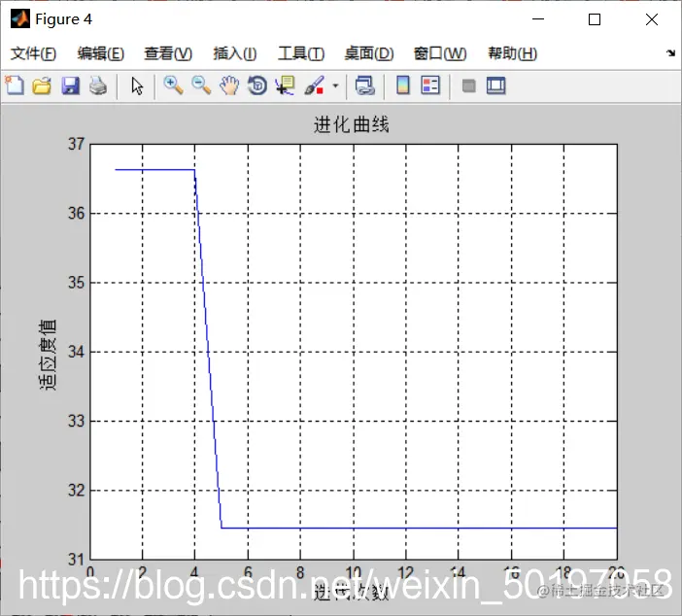
Task: Expand the brush color dropdown arrow
Action: (335, 86)
